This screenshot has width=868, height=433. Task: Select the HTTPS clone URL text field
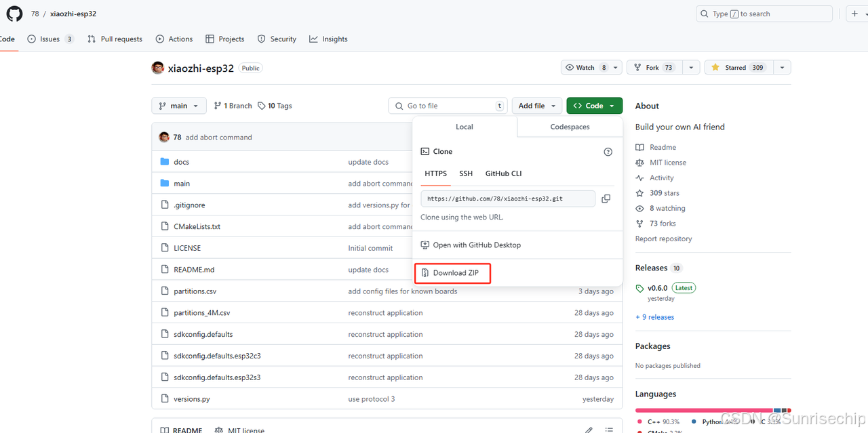click(508, 199)
